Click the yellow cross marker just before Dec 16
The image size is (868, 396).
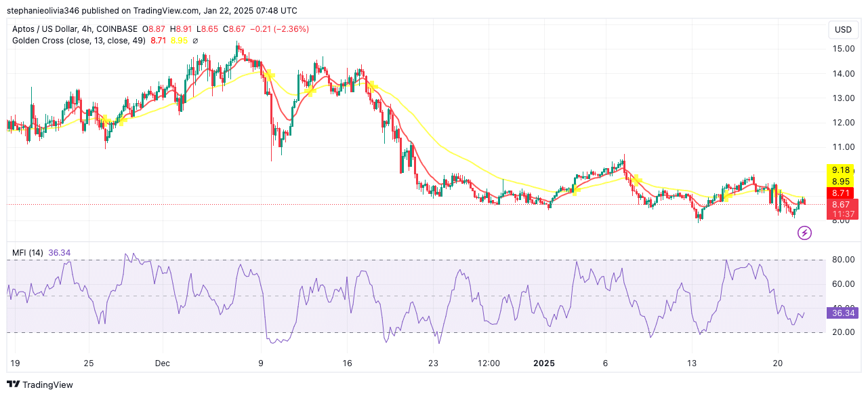[x=311, y=90]
